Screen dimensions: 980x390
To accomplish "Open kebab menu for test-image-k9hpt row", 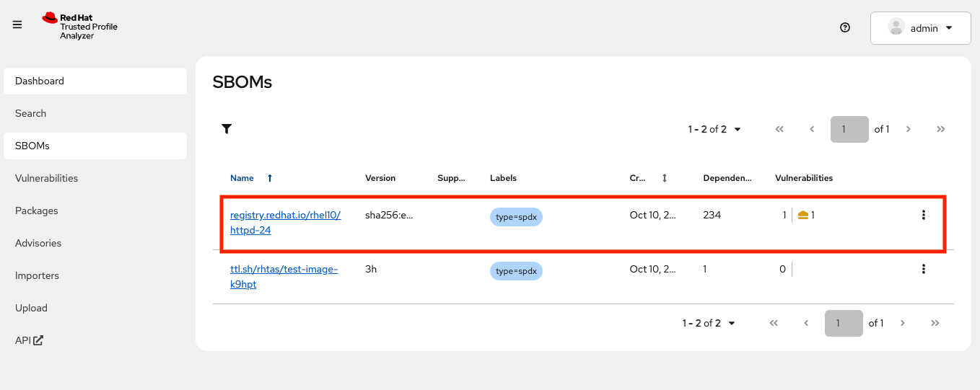I will pyautogui.click(x=923, y=269).
